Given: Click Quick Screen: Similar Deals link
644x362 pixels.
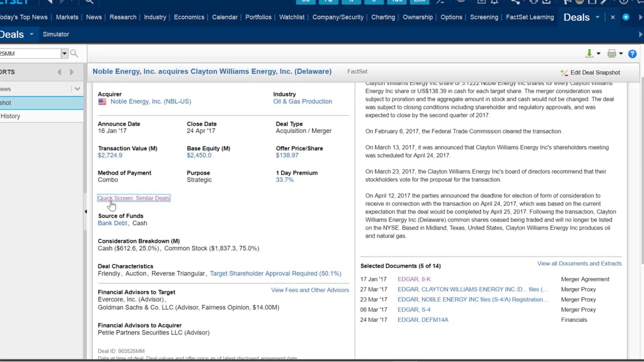Looking at the screenshot, I should pos(134,198).
